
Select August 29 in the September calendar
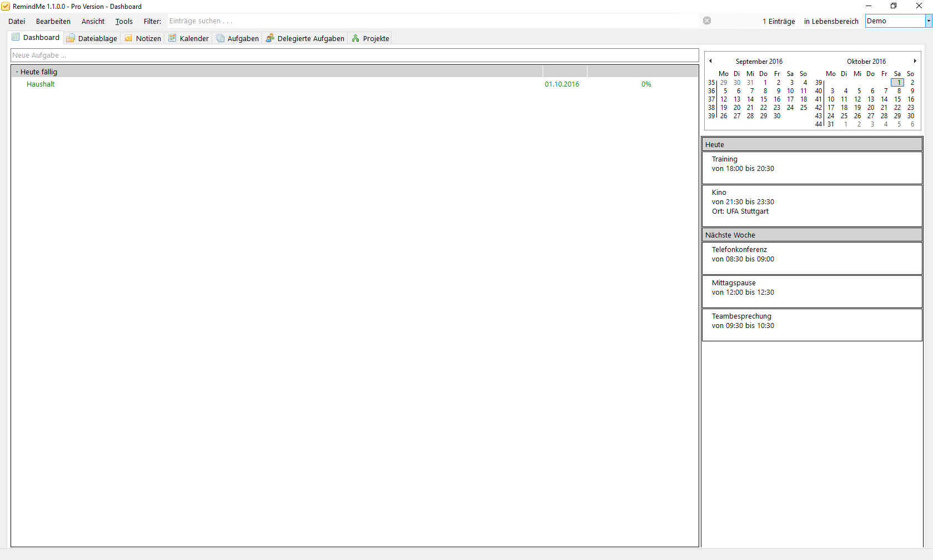(x=724, y=83)
